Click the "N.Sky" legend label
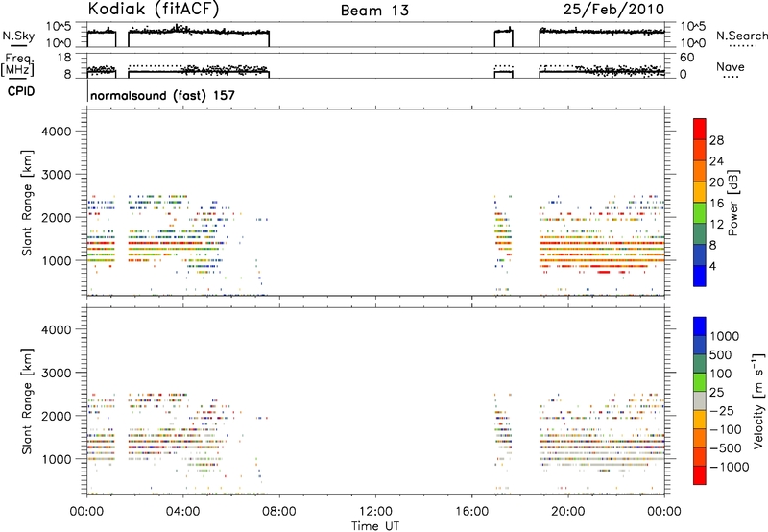Screen dimensions: 768x532 18,36
